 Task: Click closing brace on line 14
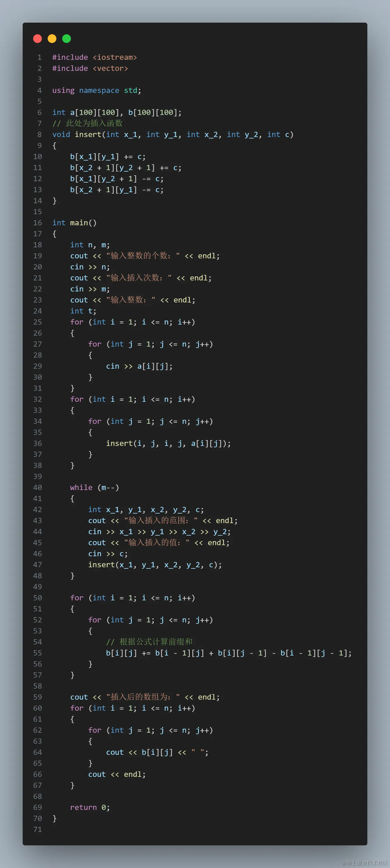[x=54, y=201]
